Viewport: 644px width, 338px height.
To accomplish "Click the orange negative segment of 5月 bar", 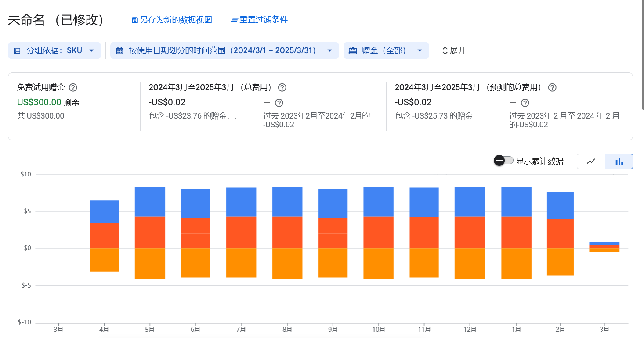I will [x=150, y=263].
